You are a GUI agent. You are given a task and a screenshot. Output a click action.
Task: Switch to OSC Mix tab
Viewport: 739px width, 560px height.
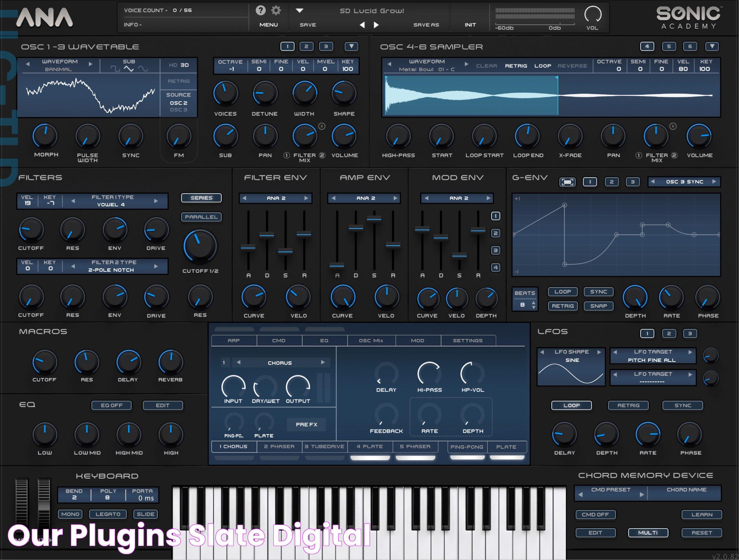pyautogui.click(x=371, y=340)
